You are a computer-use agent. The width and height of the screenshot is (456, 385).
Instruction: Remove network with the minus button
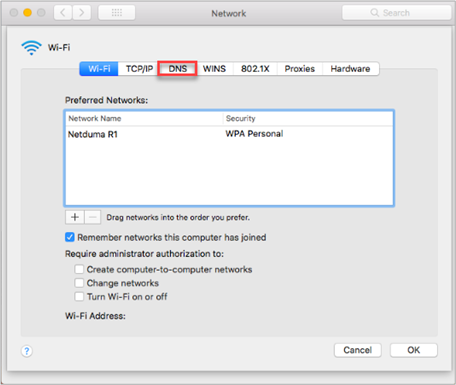pos(93,217)
